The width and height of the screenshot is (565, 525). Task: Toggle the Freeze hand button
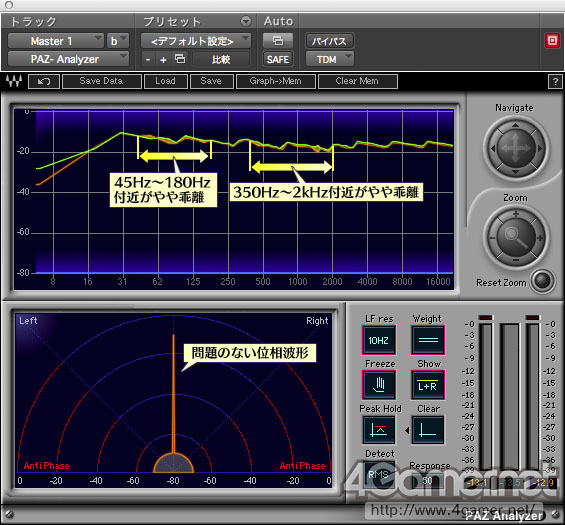tap(379, 385)
